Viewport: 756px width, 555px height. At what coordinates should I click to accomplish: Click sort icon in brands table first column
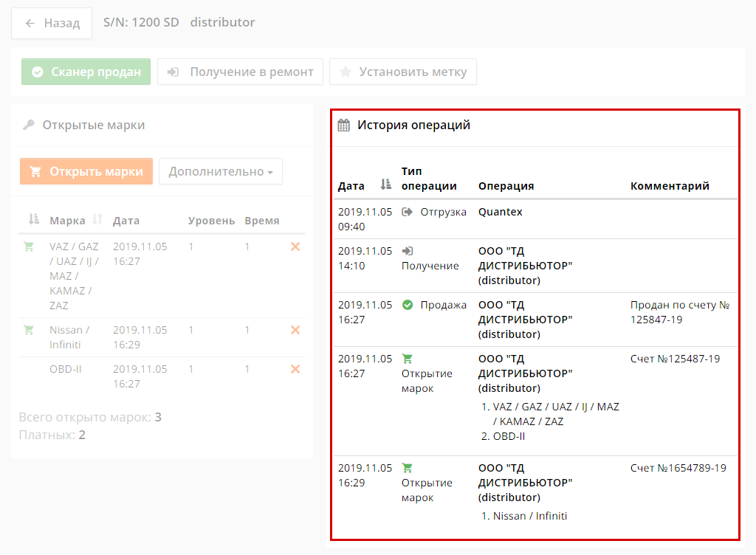pos(32,220)
